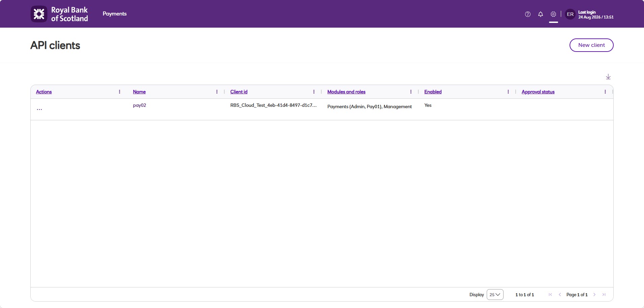644x308 pixels.
Task: Click the Royal Bank of Scotland logo
Action: click(x=59, y=14)
